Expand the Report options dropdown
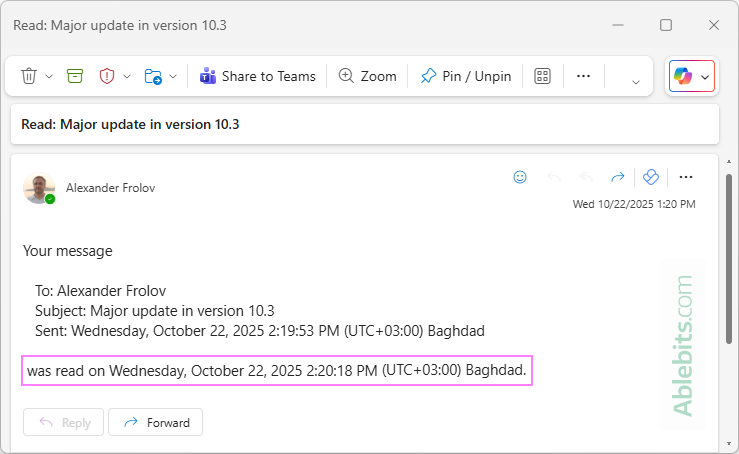The width and height of the screenshot is (739, 454). (127, 76)
